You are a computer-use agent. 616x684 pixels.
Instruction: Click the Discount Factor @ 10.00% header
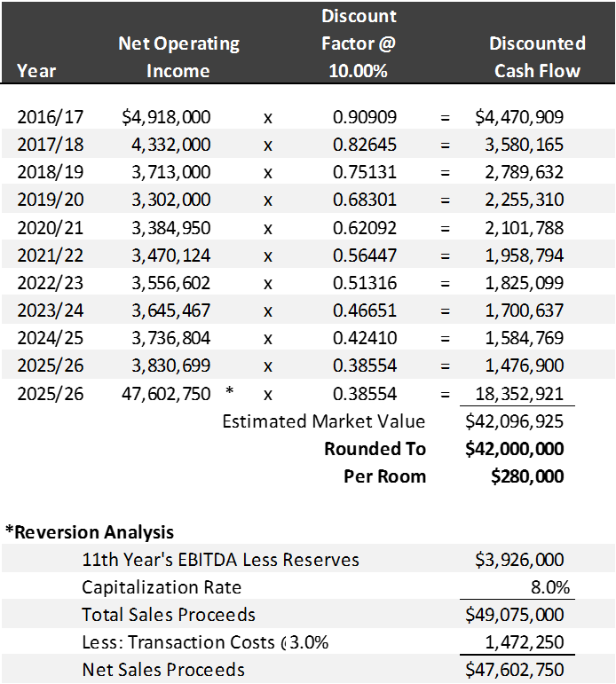(359, 43)
